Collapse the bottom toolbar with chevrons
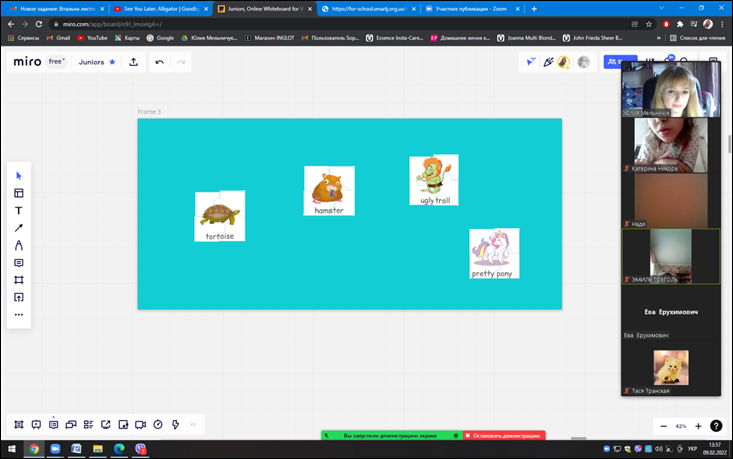This screenshot has width=733, height=459. (x=193, y=425)
